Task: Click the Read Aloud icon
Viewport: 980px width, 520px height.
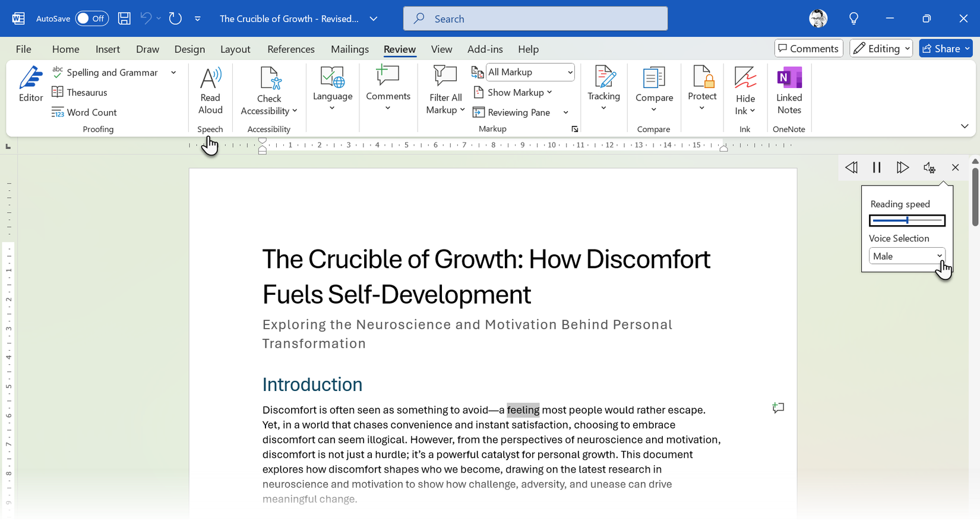Action: click(210, 78)
